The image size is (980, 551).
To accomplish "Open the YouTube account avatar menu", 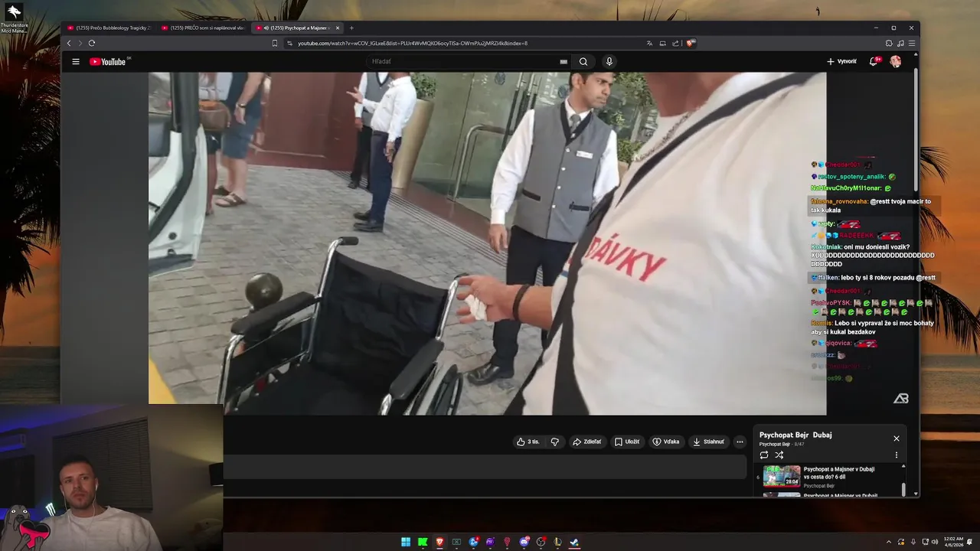I will point(895,61).
